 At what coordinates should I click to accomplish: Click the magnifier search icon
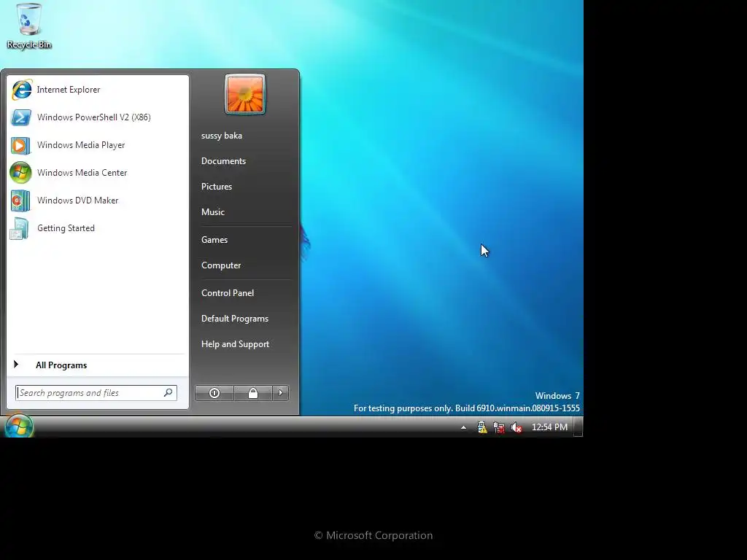[x=169, y=392]
